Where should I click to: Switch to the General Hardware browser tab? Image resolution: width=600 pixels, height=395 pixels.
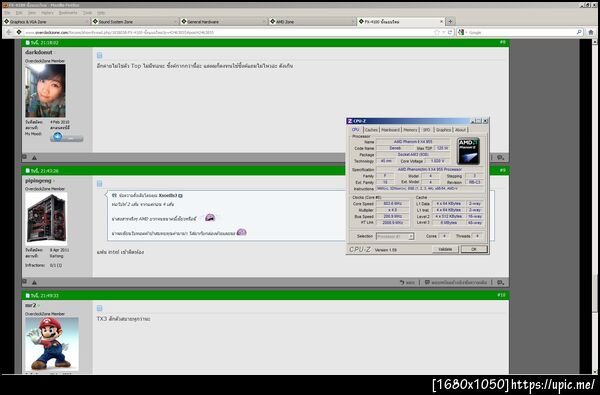223,22
